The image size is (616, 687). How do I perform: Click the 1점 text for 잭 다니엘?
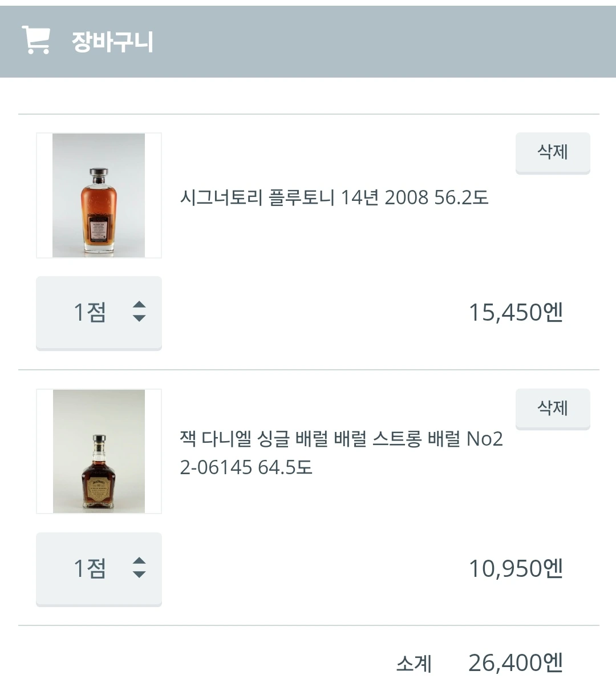(x=90, y=568)
